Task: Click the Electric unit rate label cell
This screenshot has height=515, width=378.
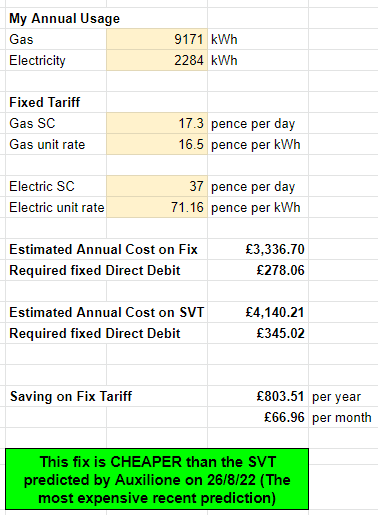Action: [x=56, y=207]
